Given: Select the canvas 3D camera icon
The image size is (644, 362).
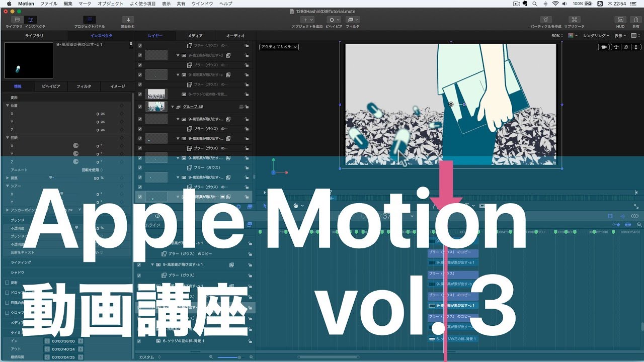Looking at the screenshot, I should click(x=603, y=47).
